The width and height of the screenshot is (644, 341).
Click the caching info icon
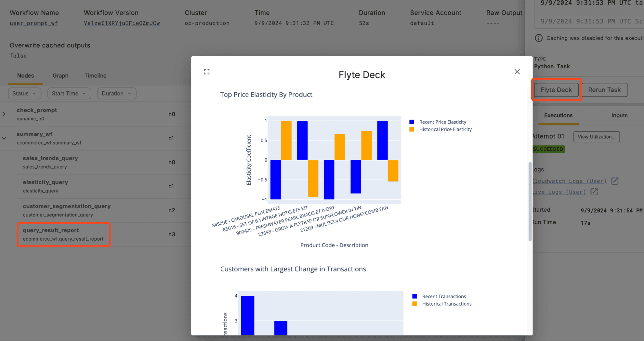pos(539,38)
